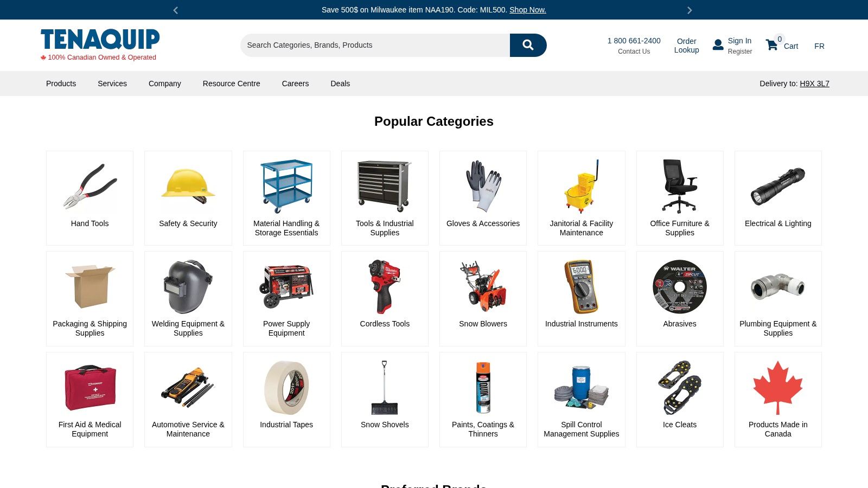The width and height of the screenshot is (868, 488).
Task: Go to next promo banner arrow
Action: (690, 10)
